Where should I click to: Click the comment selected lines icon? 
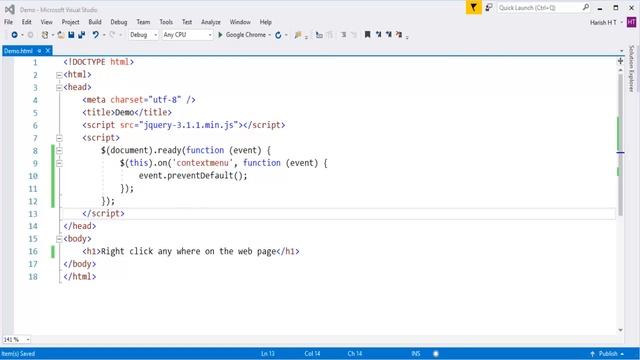click(x=319, y=35)
